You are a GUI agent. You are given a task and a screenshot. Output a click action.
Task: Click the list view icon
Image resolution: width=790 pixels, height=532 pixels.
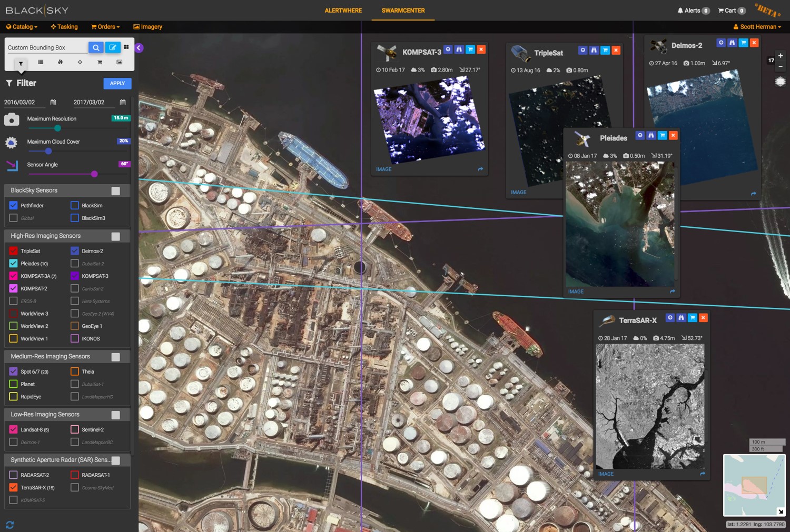41,62
